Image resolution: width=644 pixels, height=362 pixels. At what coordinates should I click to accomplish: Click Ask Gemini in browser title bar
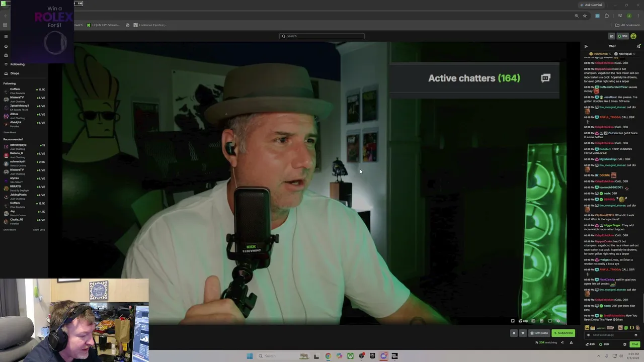pos(591,5)
